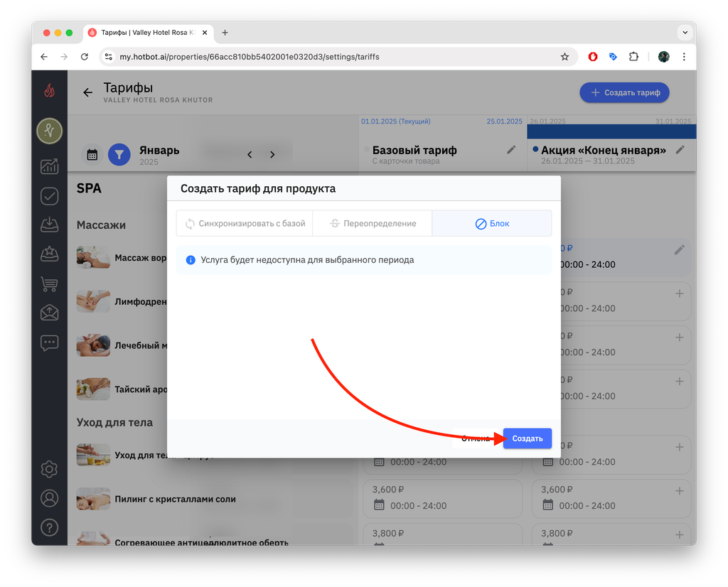Click pencil icon on first massage tariff card
728x587 pixels.
(679, 249)
